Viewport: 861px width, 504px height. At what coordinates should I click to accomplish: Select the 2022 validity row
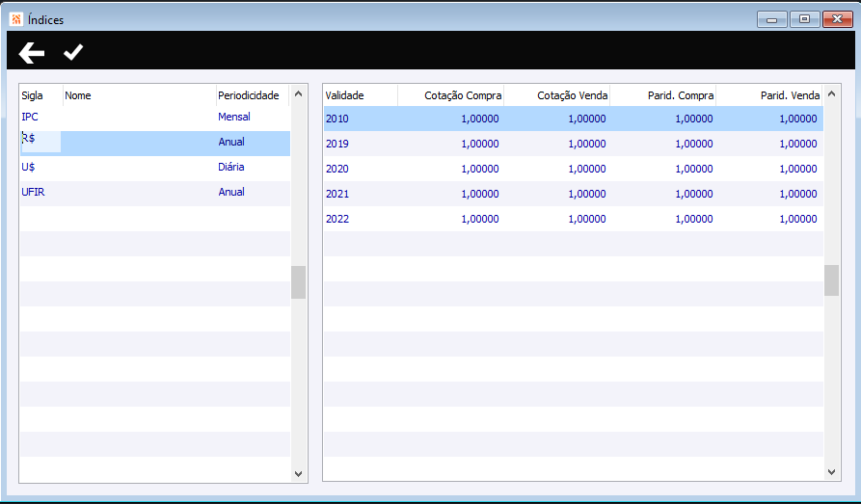[574, 219]
